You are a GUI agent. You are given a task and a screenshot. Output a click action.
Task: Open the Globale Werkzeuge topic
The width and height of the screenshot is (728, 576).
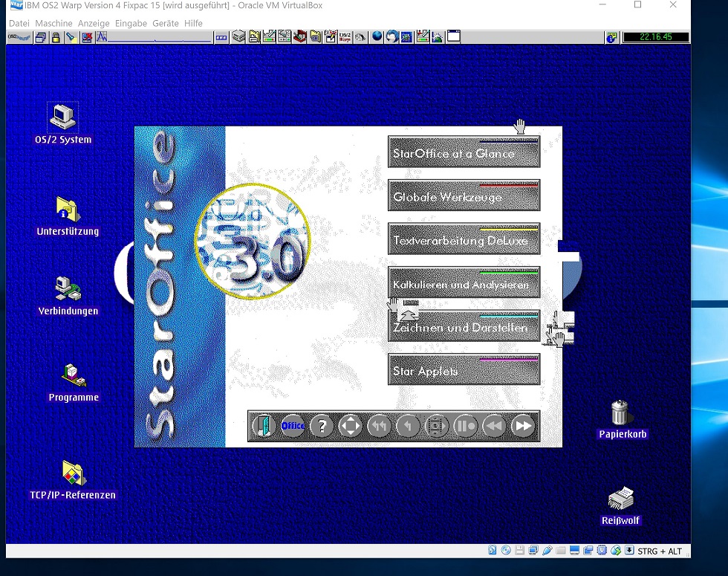(464, 195)
